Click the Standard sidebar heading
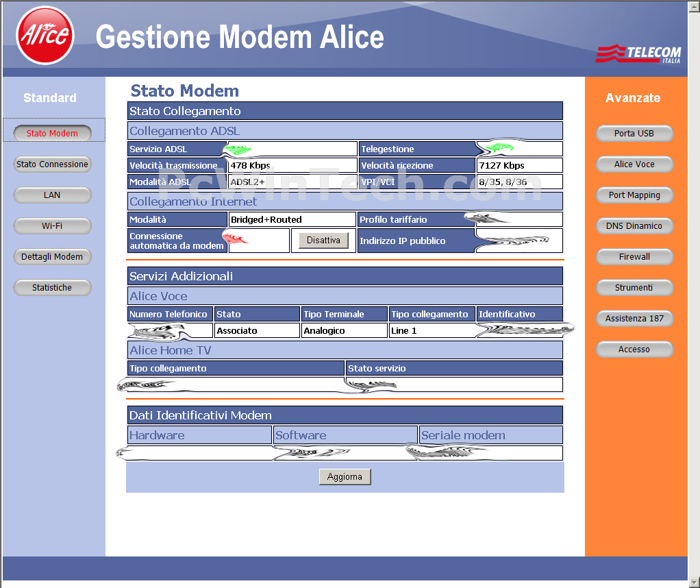 [50, 98]
